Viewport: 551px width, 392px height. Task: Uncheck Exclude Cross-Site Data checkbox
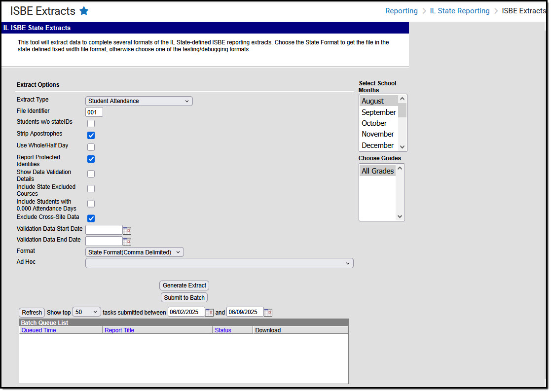91,218
